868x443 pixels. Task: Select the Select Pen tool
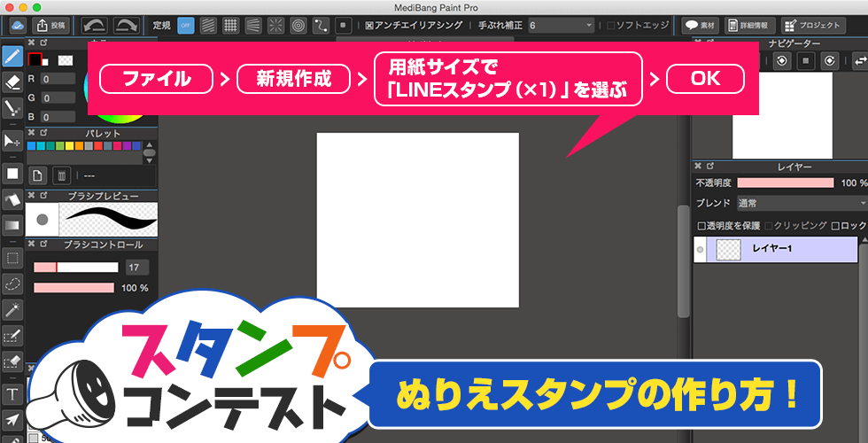tap(12, 336)
